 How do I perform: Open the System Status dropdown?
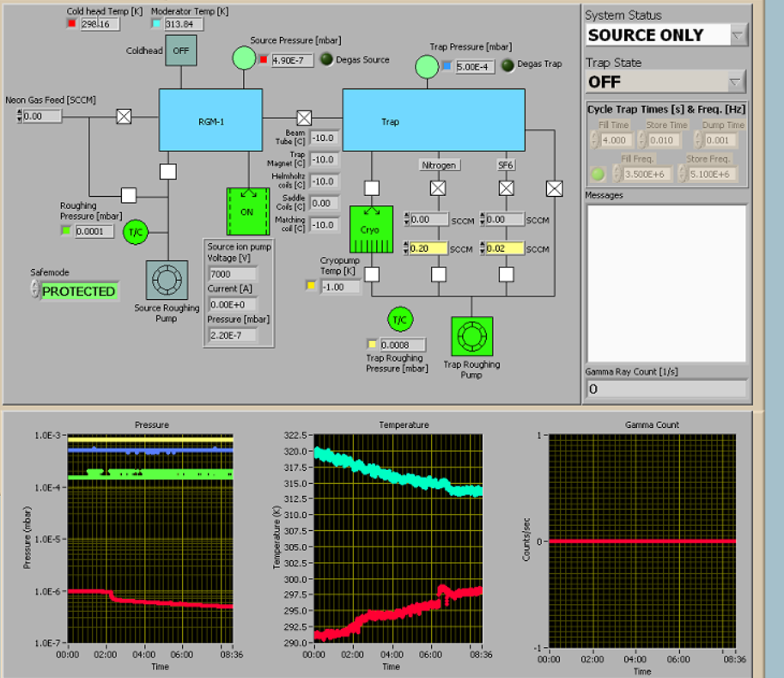[x=737, y=35]
